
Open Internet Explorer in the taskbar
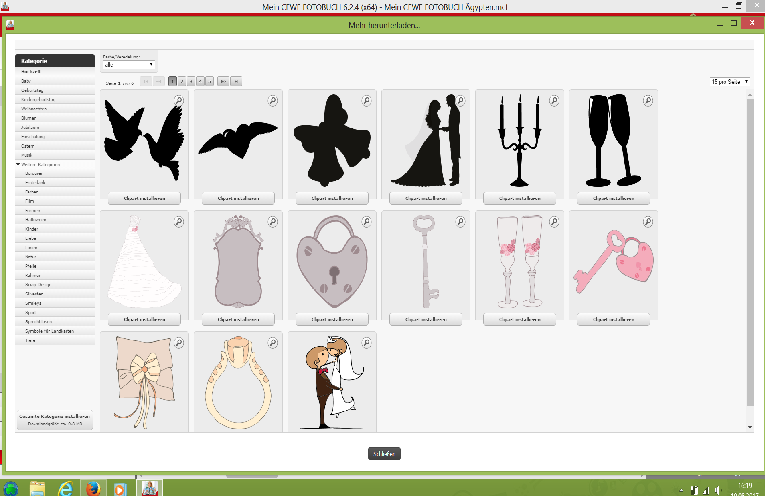pyautogui.click(x=65, y=489)
